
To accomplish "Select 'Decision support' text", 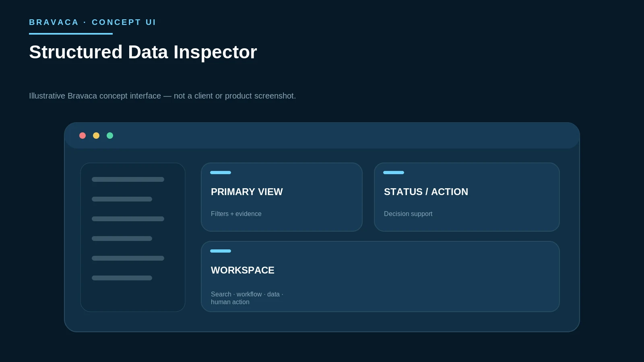I will [408, 214].
